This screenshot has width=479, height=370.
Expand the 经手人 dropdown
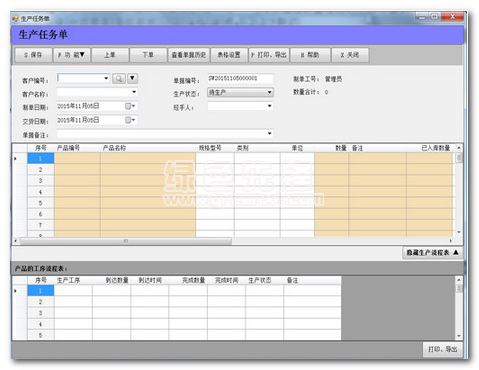point(269,106)
